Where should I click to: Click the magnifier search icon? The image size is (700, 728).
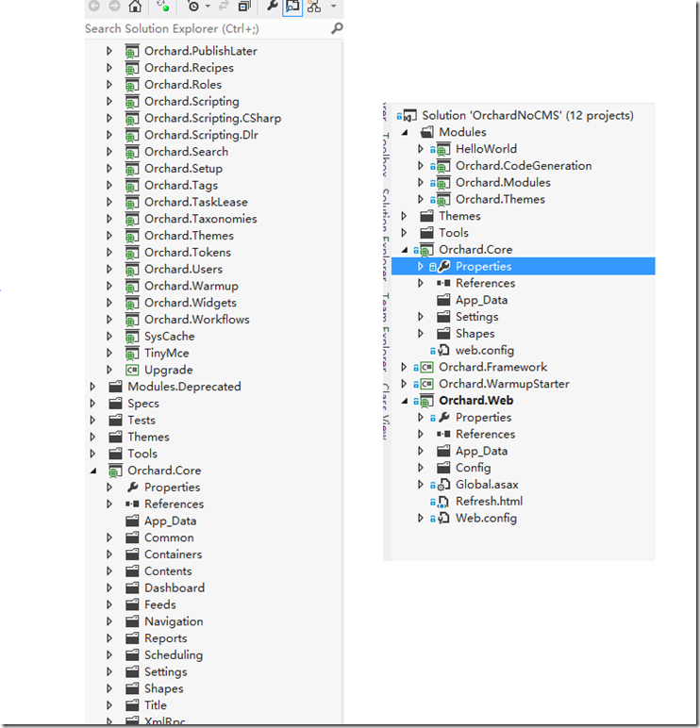point(337,29)
